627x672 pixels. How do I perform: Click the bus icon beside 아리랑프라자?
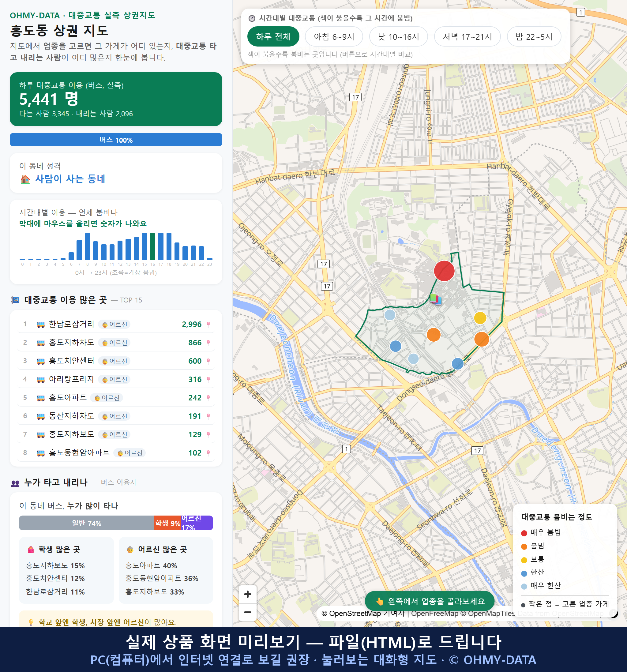[x=40, y=380]
